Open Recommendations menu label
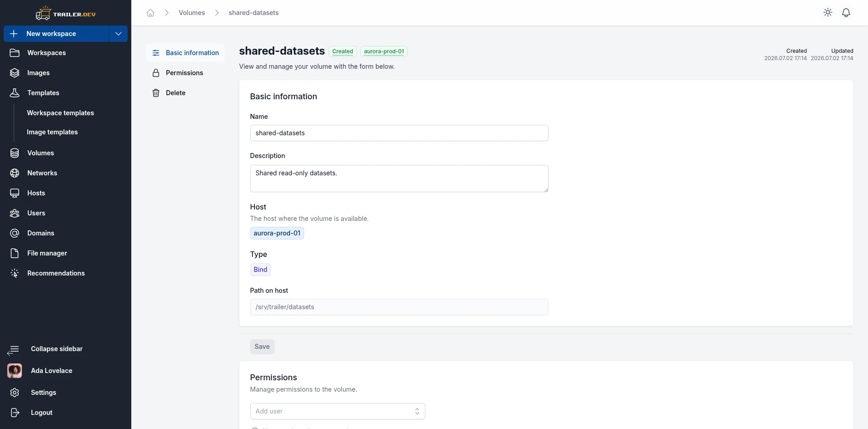Viewport: 868px width, 429px height. click(56, 273)
